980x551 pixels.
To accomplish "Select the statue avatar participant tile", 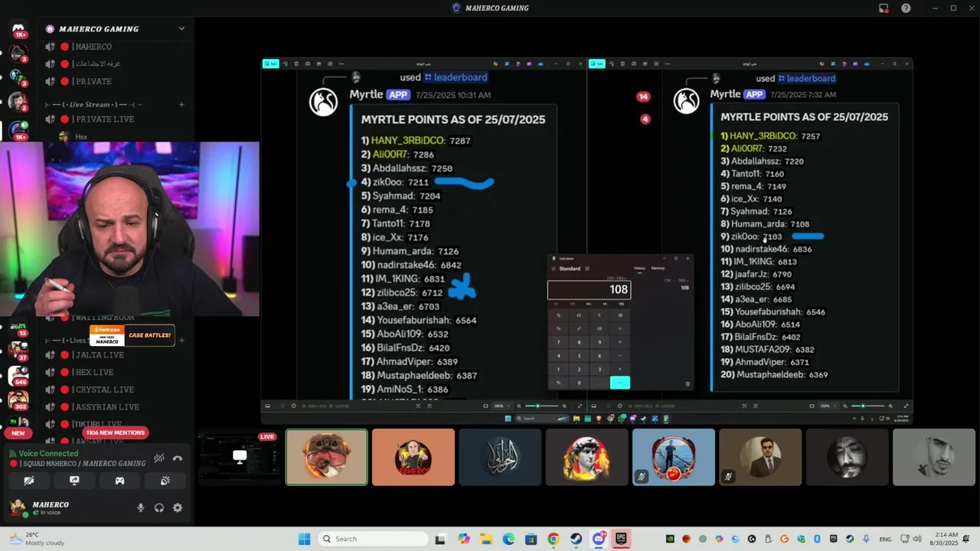I will (x=587, y=457).
